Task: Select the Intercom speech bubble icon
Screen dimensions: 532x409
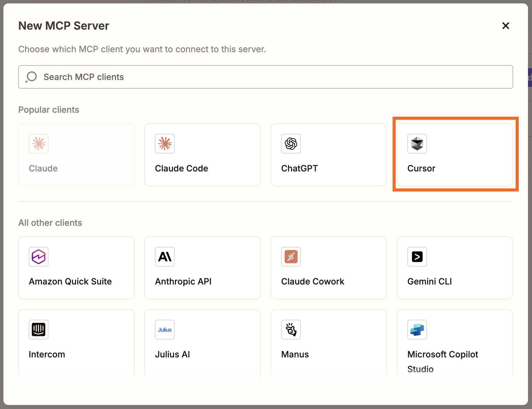Action: coord(39,330)
